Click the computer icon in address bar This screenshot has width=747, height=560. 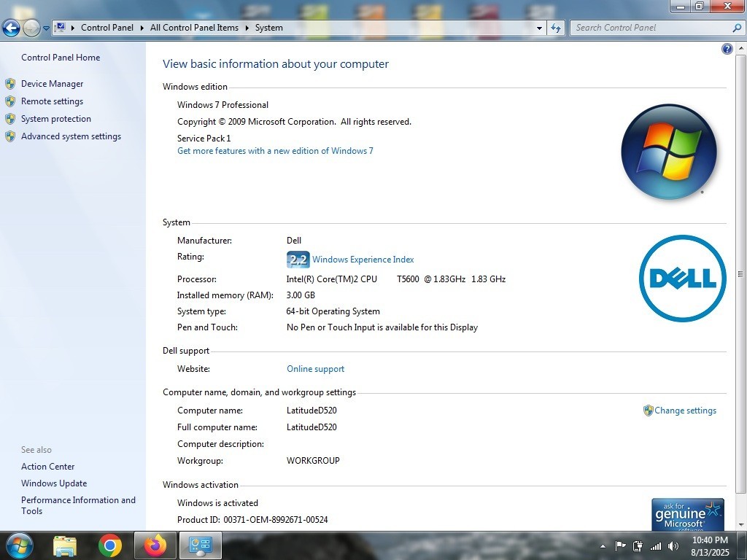[x=60, y=28]
